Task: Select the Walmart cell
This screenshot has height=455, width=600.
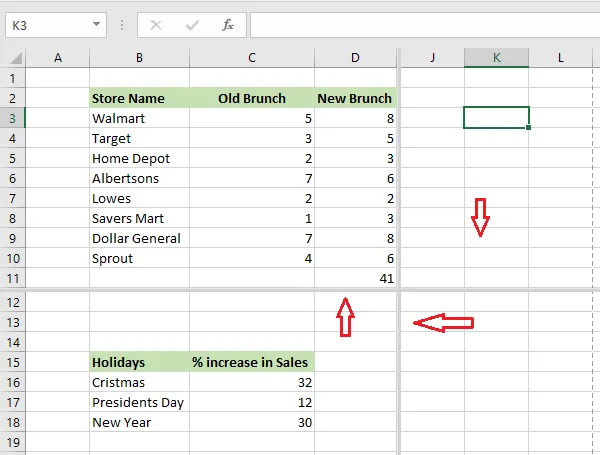Action: click(139, 118)
